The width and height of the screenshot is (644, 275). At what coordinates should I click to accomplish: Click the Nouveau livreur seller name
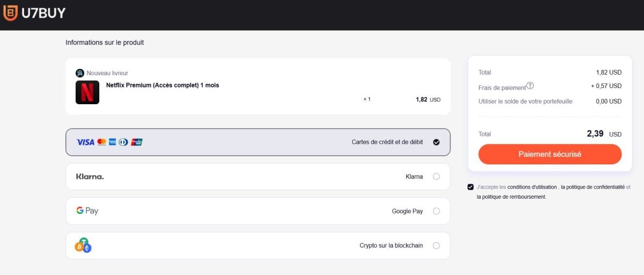(107, 73)
